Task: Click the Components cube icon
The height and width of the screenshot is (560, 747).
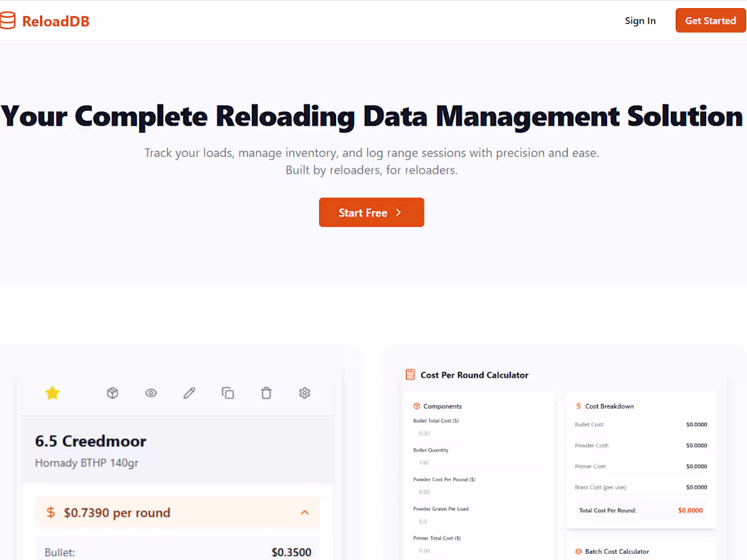Action: 416,406
